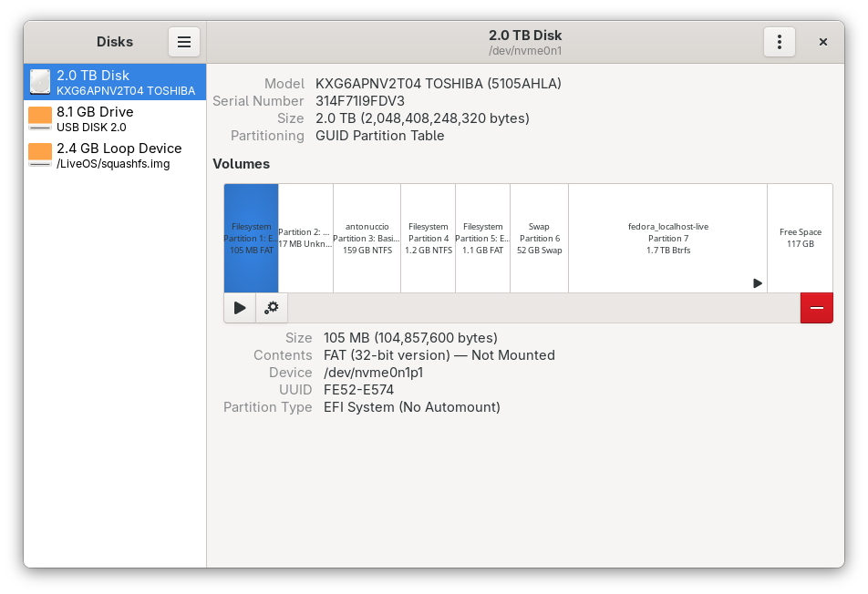The width and height of the screenshot is (868, 594).
Task: Click the 2.0 TB Disk drive icon
Action: tap(40, 82)
